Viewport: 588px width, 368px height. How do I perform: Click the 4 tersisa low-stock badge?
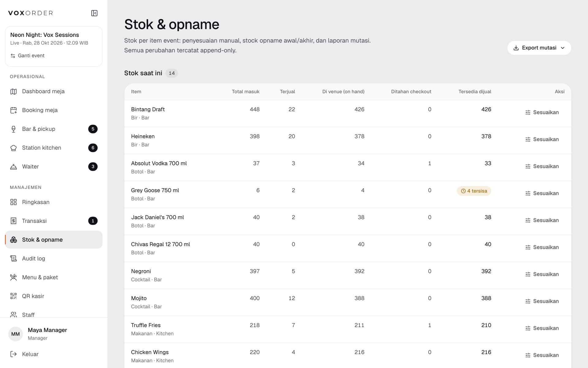click(474, 191)
